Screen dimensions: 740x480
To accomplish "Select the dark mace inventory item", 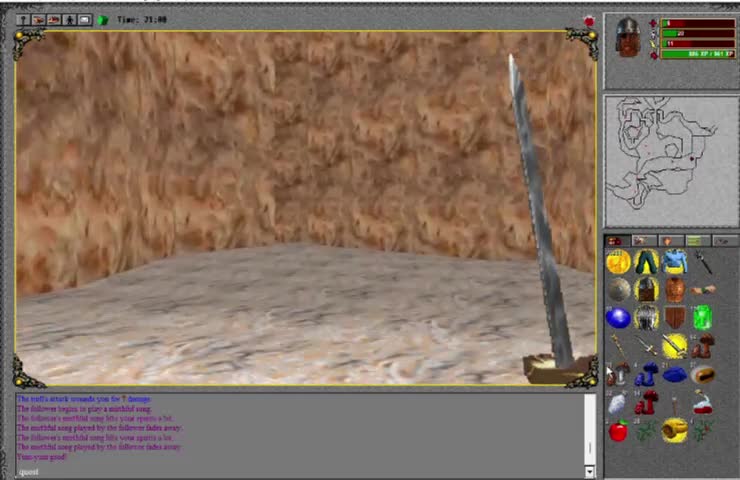I will 703,263.
